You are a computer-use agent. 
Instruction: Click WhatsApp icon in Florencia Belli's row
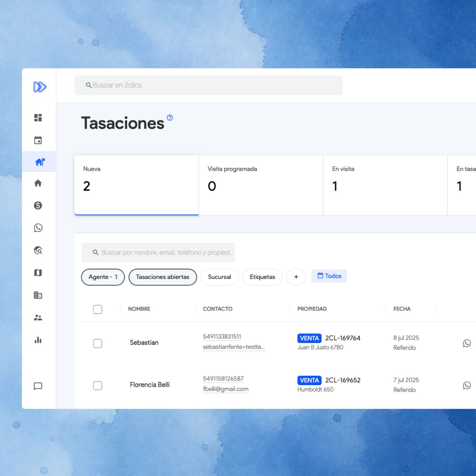[x=467, y=385]
